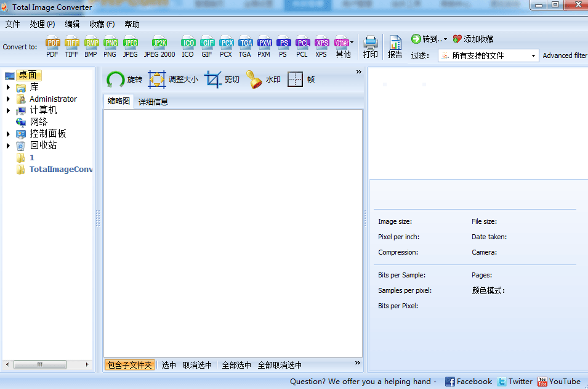Select the Rotate (旋转) tool

point(124,80)
